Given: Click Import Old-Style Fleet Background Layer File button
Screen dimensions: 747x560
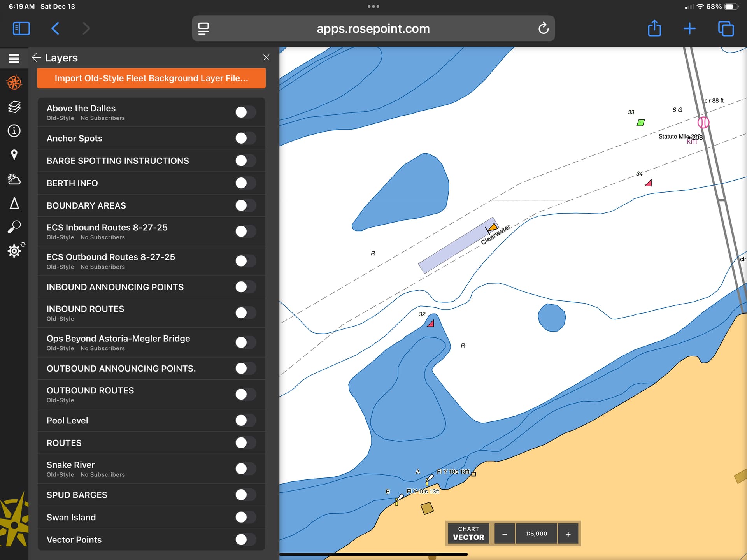Looking at the screenshot, I should [x=151, y=78].
